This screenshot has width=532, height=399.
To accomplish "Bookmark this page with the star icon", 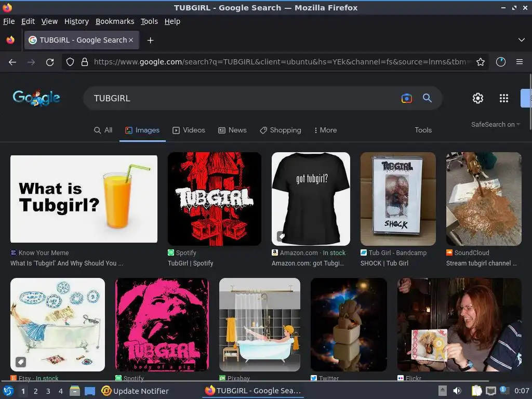I will (x=481, y=62).
